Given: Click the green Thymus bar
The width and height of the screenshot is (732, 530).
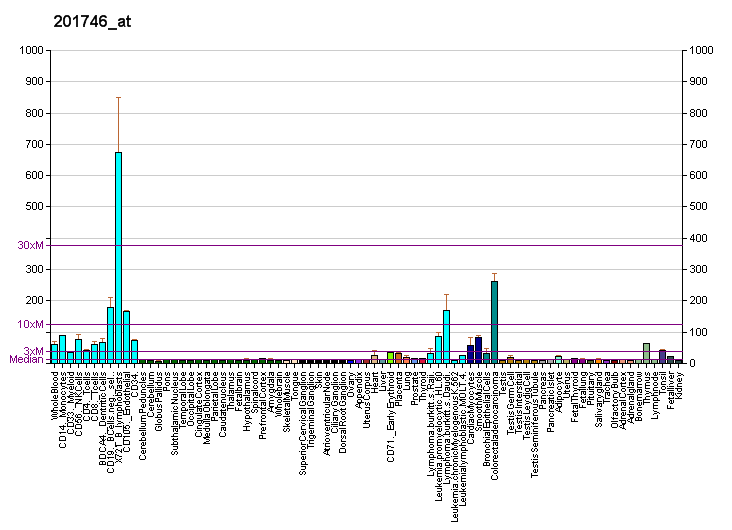Looking at the screenshot, I should click(647, 353).
